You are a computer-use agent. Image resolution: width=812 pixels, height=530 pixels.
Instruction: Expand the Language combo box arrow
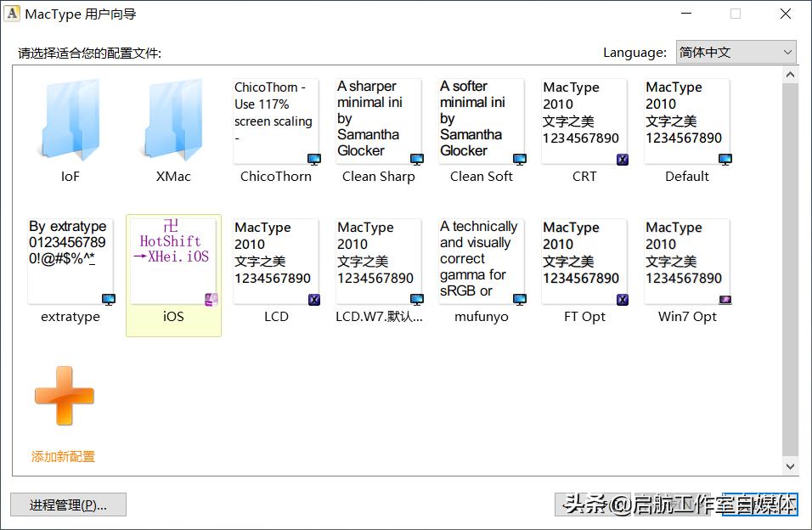click(x=787, y=52)
